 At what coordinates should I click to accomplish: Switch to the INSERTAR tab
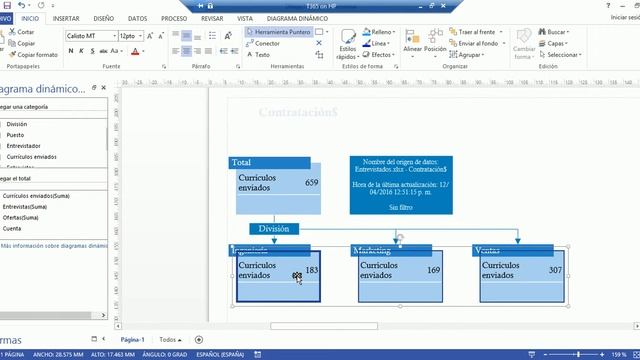tap(66, 19)
